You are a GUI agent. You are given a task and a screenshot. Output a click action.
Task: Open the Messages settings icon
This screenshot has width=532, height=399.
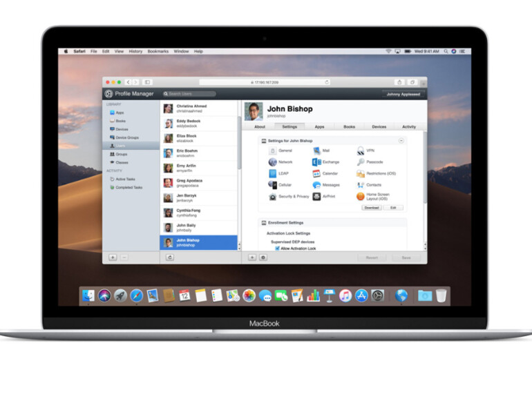point(316,185)
